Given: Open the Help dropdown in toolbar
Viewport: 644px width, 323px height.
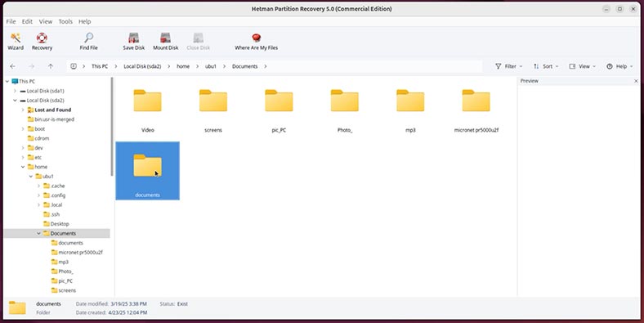Looking at the screenshot, I should click(x=619, y=66).
